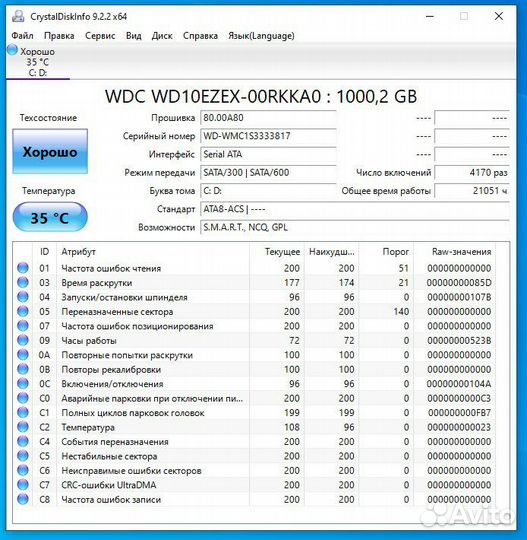Click status orb for attribute 07
This screenshot has width=527, height=540.
click(x=23, y=326)
